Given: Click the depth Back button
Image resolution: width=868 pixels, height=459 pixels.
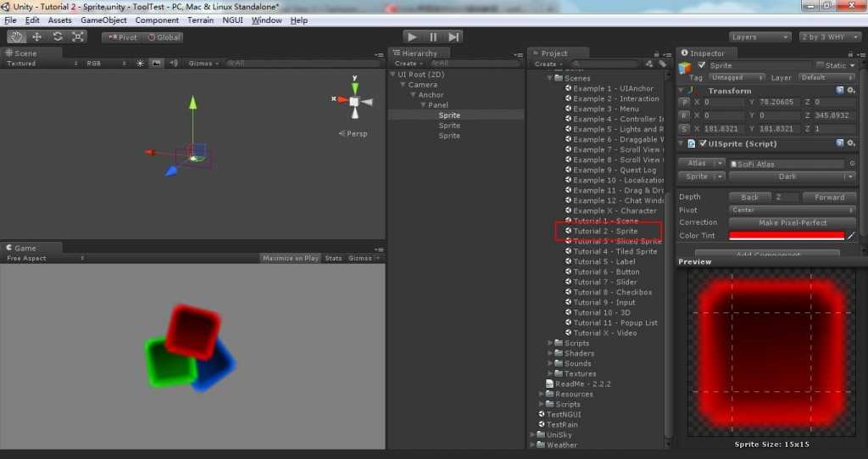Looking at the screenshot, I should (x=749, y=198).
